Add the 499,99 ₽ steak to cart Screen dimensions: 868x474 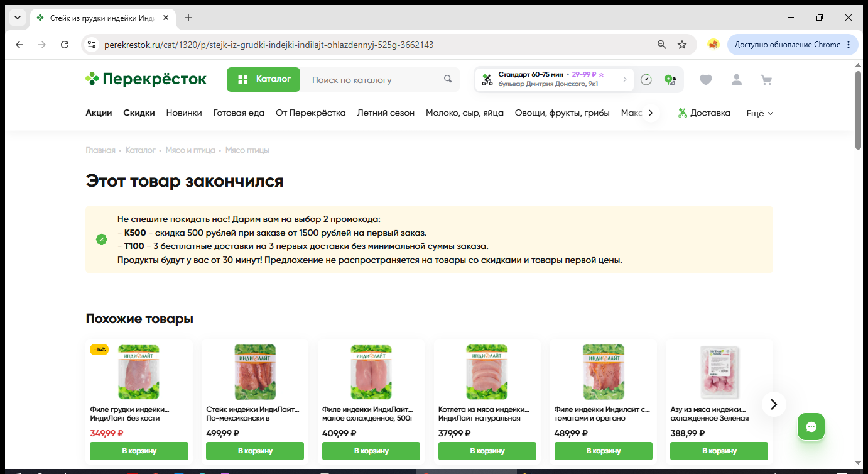point(255,451)
